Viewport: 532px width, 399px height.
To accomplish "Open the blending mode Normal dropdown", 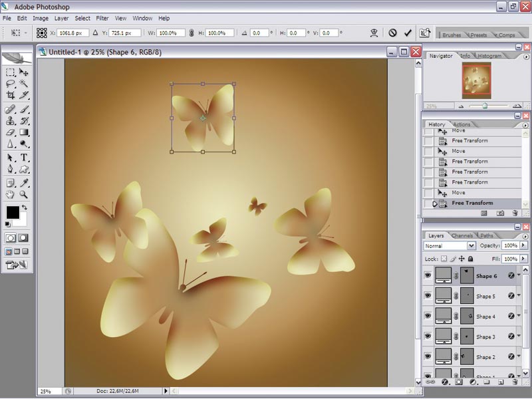I will point(450,245).
